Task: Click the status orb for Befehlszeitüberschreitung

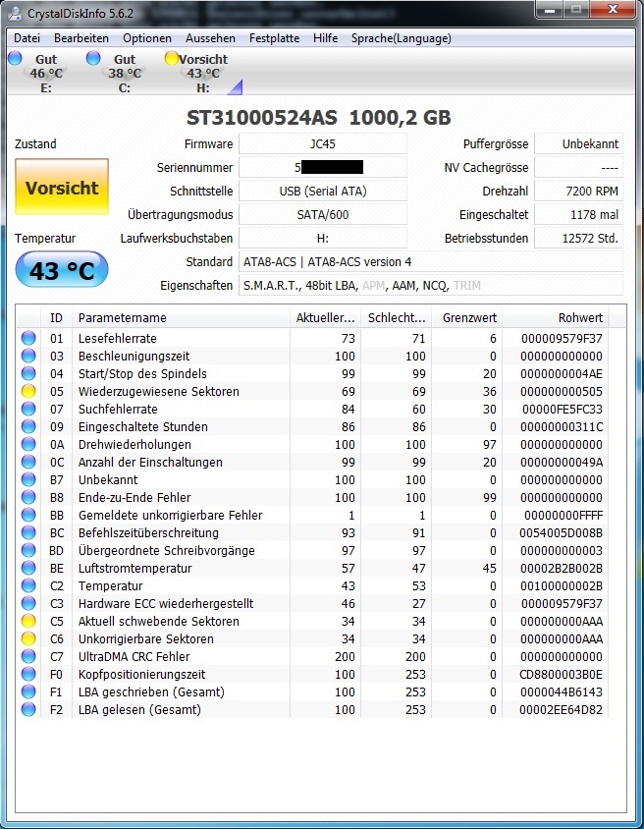Action: coord(28,533)
